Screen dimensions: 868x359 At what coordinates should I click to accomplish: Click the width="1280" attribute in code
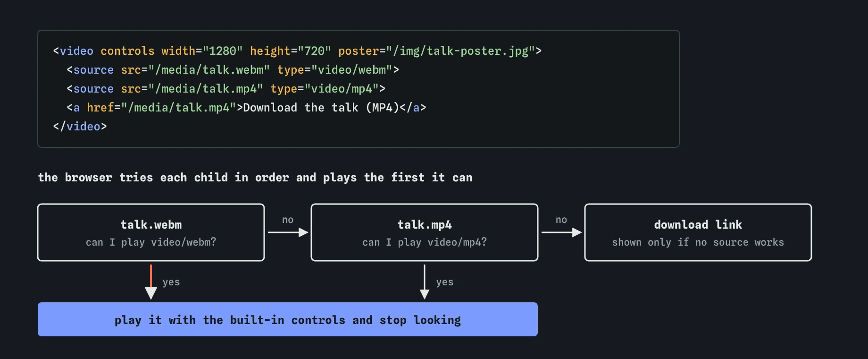[202, 51]
